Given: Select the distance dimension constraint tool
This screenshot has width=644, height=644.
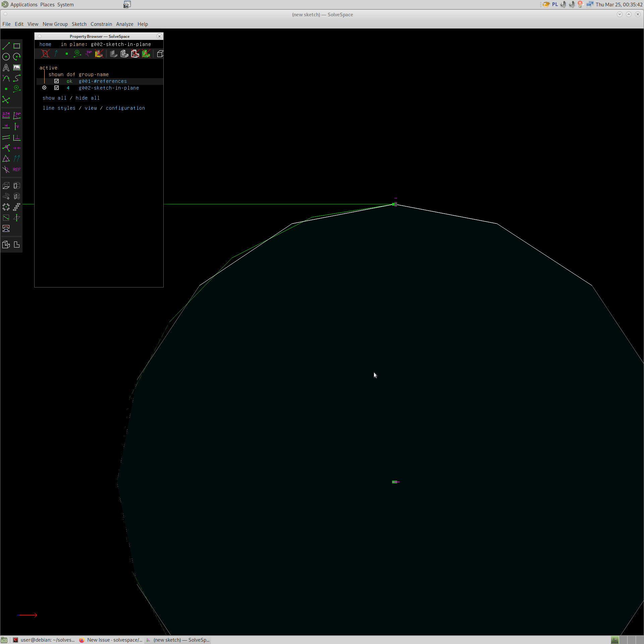Looking at the screenshot, I should coord(6,116).
